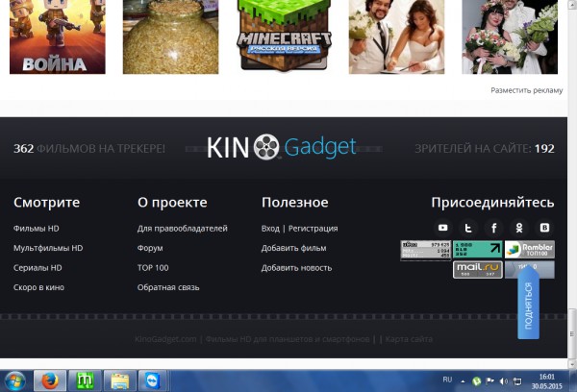This screenshot has width=577, height=392.
Task: Click the gray statistics counter badge
Action: pos(425,251)
